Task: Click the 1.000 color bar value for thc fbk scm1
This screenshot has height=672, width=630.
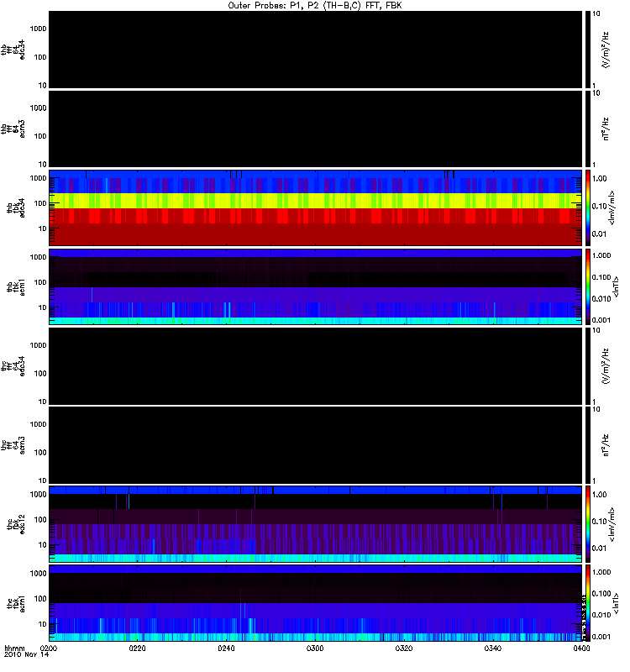Action: click(601, 572)
